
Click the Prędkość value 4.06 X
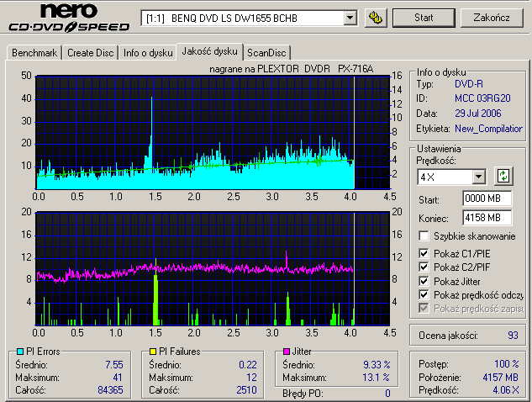click(x=506, y=390)
